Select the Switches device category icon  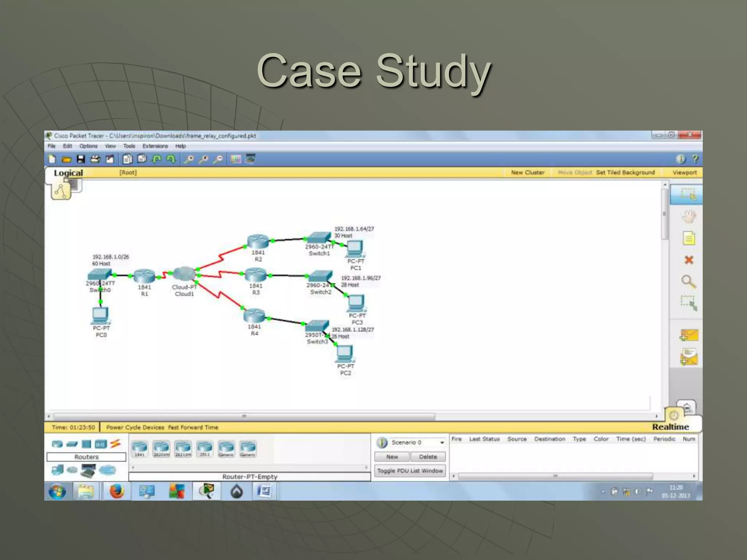coord(72,444)
